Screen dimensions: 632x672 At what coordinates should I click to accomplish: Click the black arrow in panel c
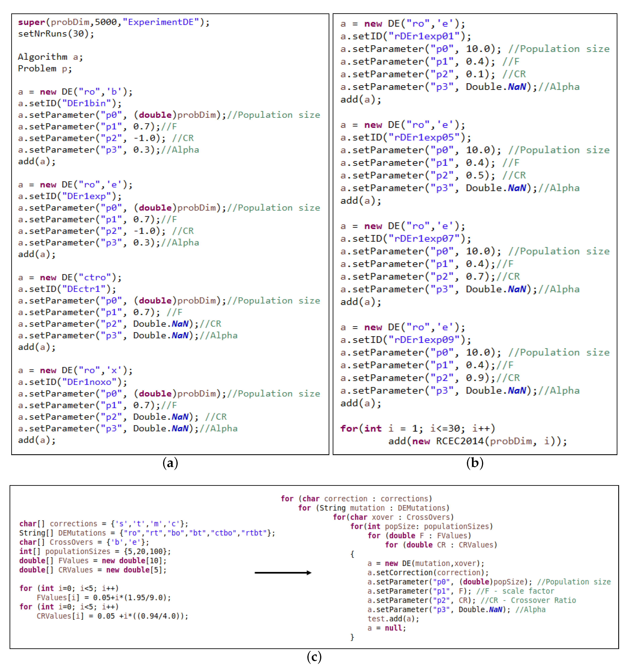pyautogui.click(x=283, y=573)
